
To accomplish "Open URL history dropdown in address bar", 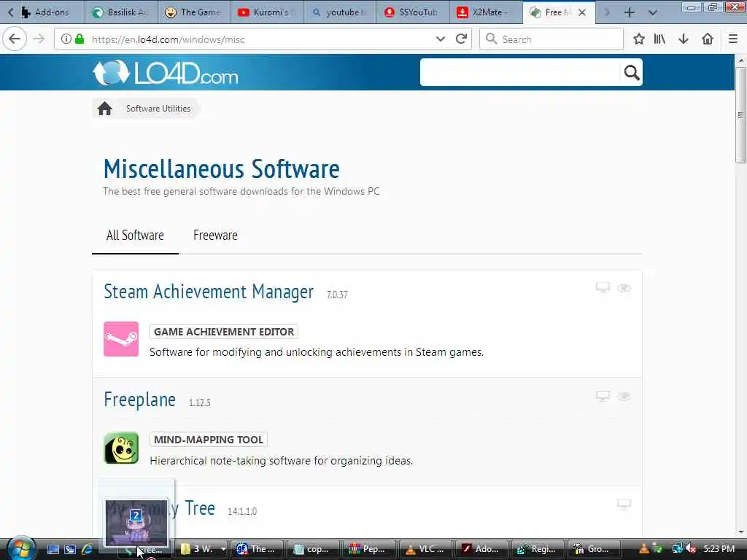I will [x=440, y=39].
